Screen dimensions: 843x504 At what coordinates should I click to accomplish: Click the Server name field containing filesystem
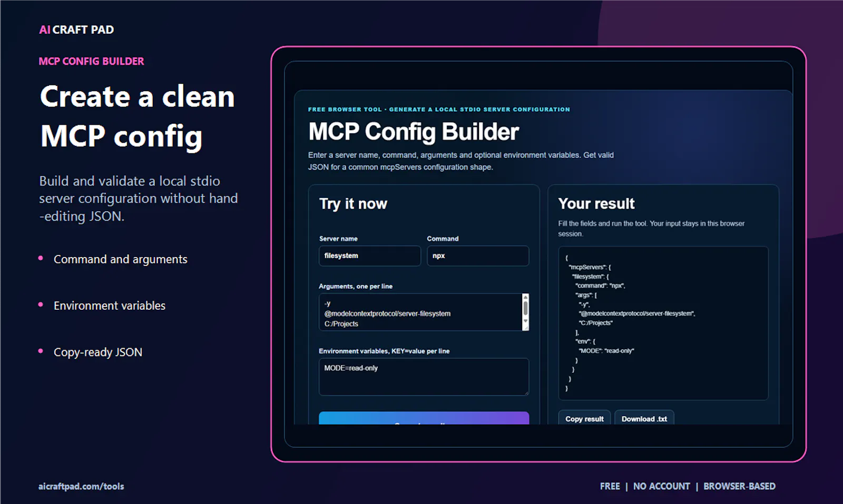369,256
